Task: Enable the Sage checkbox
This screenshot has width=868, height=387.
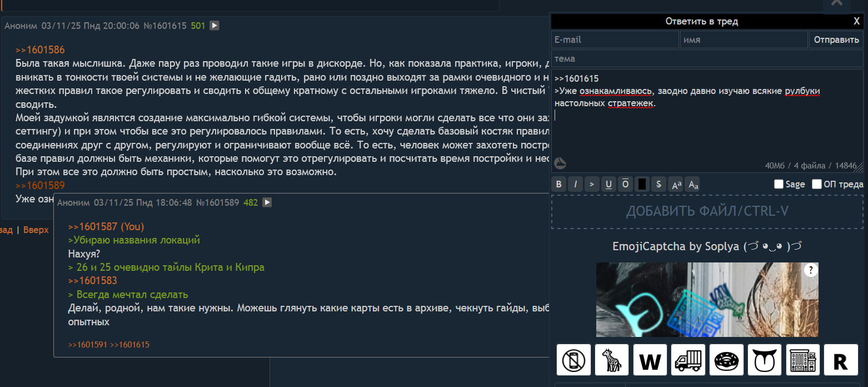Action: point(779,184)
